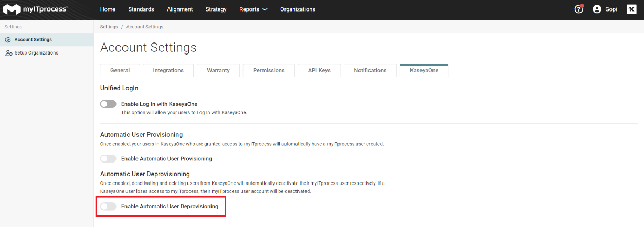
Task: Click the Setup Organizations people icon
Action: pyautogui.click(x=9, y=53)
